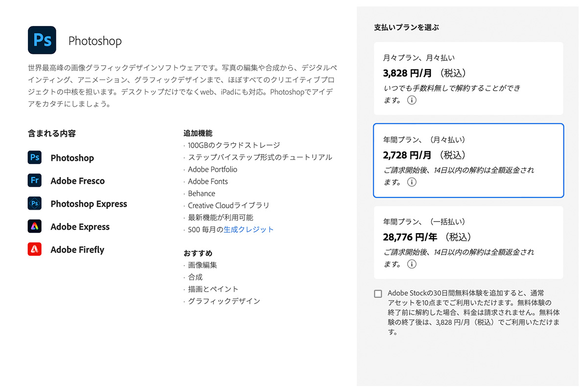Click the Adobe Fonts feature text
The width and height of the screenshot is (588, 392).
pos(208,181)
